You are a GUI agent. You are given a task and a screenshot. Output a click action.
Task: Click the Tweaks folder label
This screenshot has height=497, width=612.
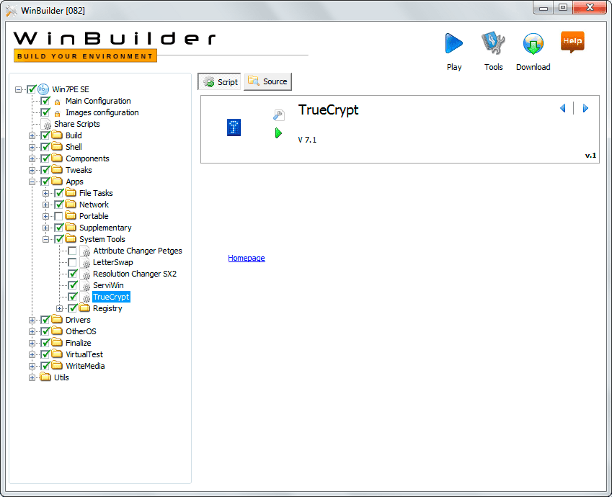(79, 170)
